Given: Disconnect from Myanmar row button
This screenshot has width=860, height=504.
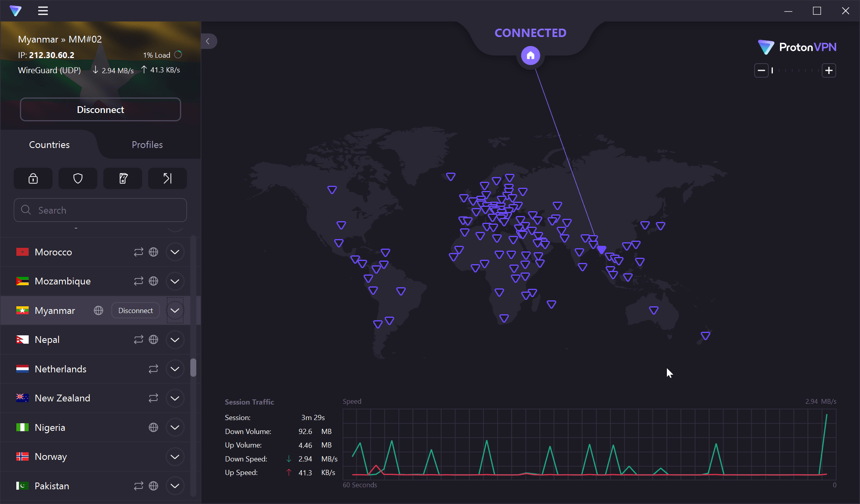Looking at the screenshot, I should [135, 311].
